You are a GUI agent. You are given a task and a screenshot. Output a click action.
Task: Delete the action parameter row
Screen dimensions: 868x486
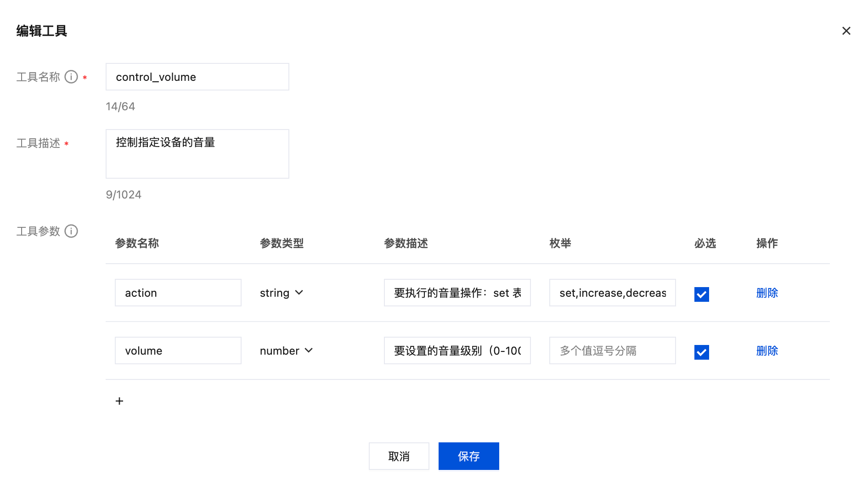point(767,293)
